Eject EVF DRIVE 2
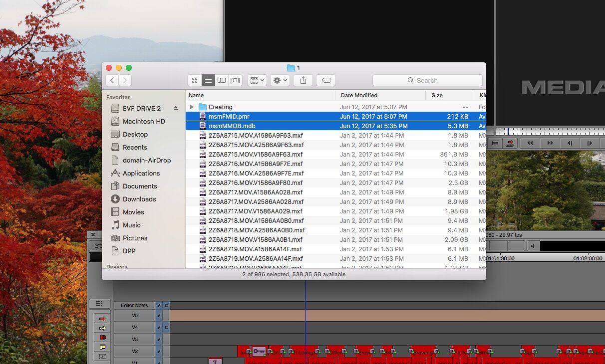This screenshot has width=605, height=364. [x=176, y=108]
